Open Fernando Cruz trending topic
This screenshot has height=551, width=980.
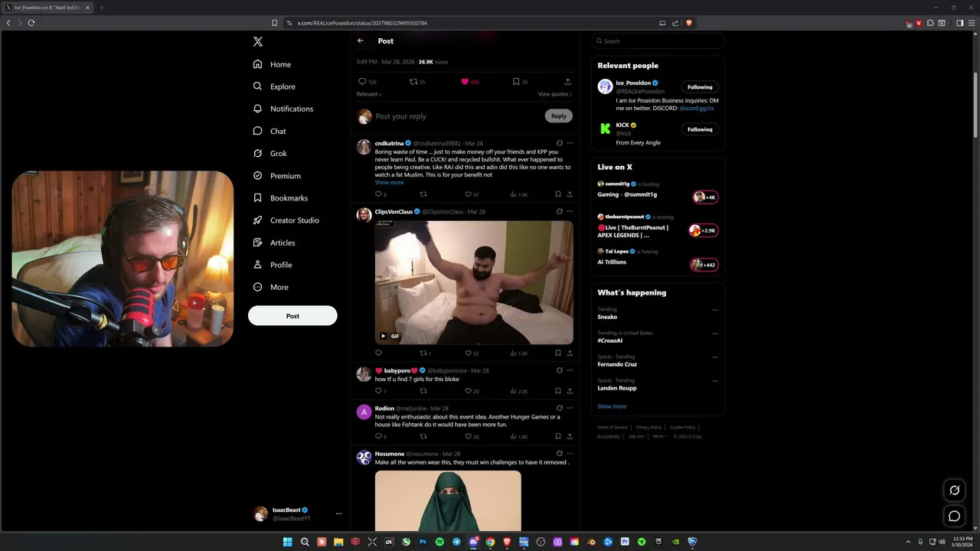tap(617, 364)
